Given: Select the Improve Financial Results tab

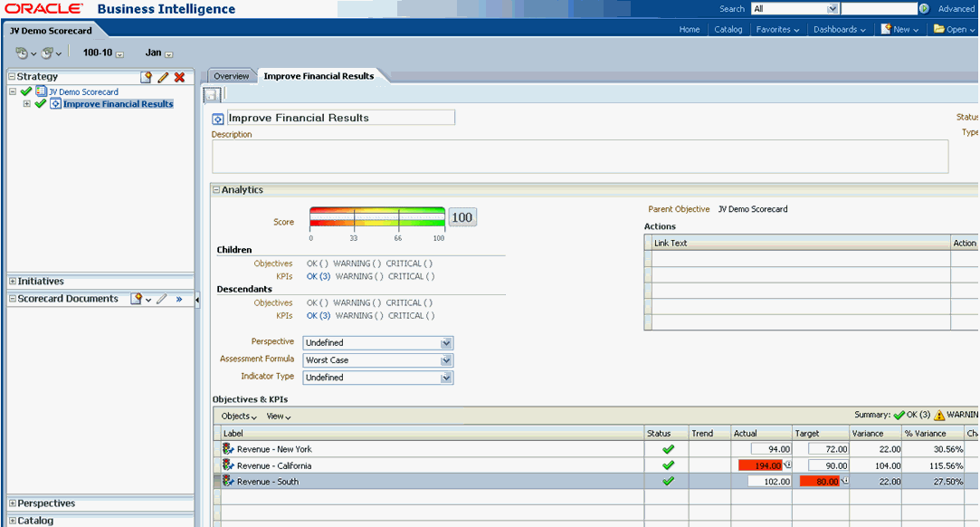Looking at the screenshot, I should (319, 76).
